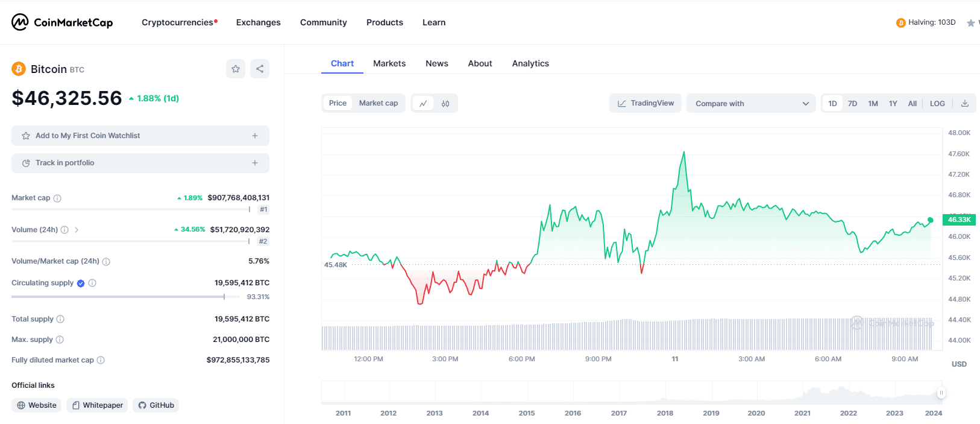Click the share icon beside Bitcoin

[260, 69]
